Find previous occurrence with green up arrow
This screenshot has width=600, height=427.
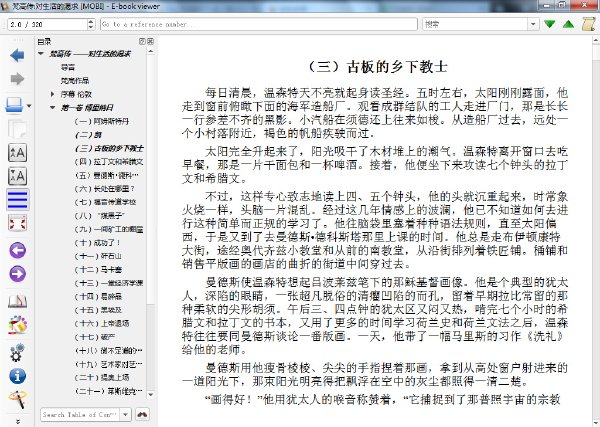coord(569,24)
